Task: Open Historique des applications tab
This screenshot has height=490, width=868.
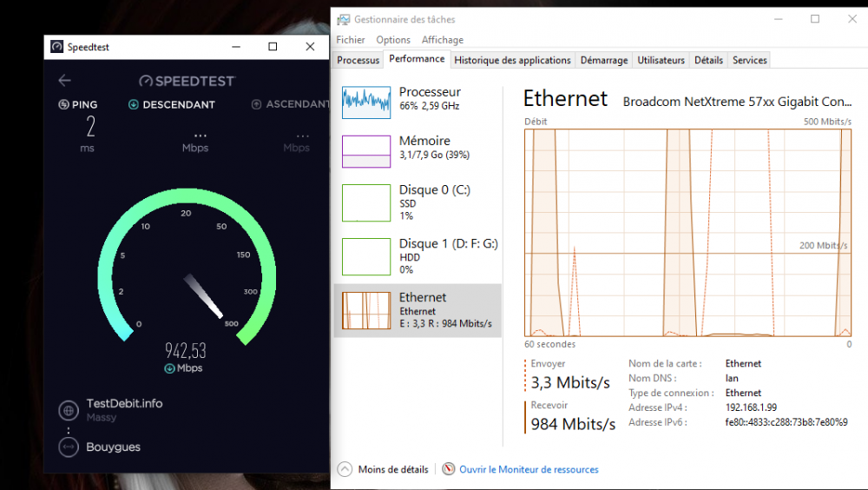Action: [512, 60]
